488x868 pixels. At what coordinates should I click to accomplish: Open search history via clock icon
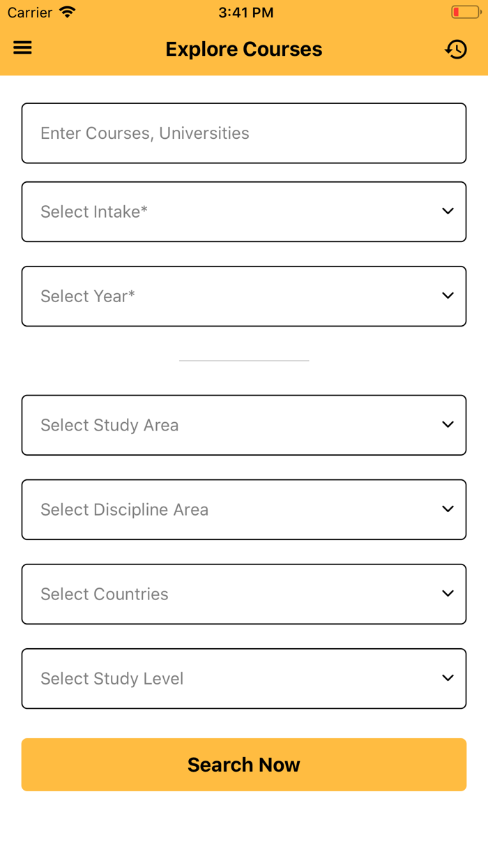457,49
